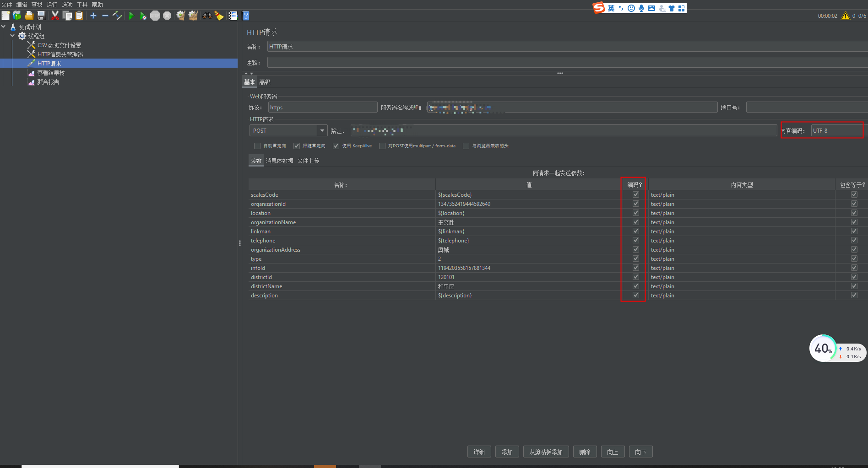Click the 向上 button
868x468 pixels.
[x=613, y=452]
